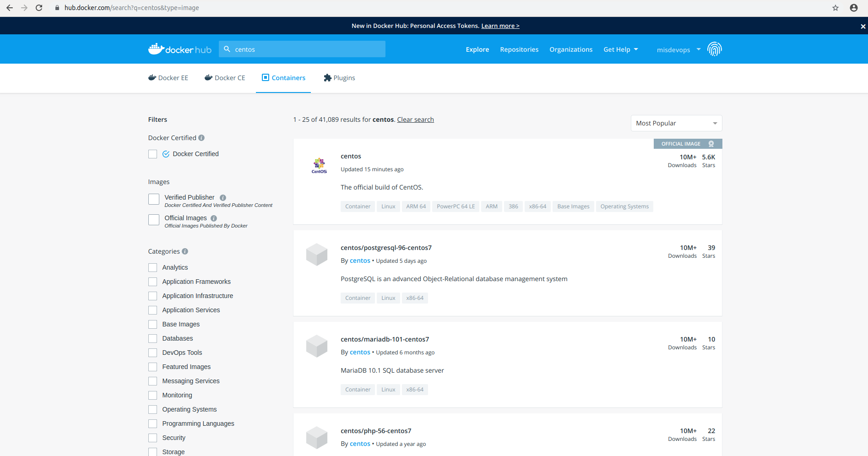Open the Plugins tab

point(339,78)
